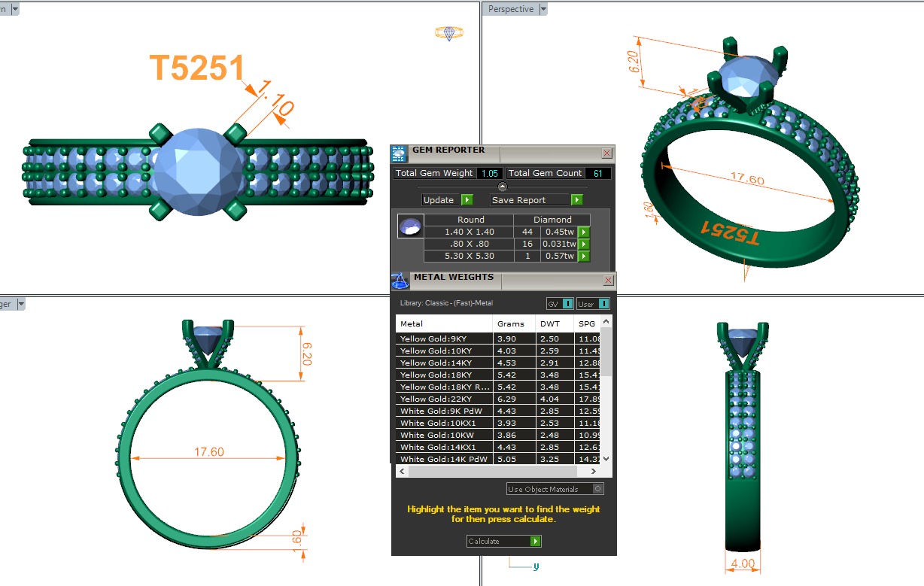Screen dimensions: 924x586
Task: Click the Metal Weights panel icon
Action: click(400, 280)
